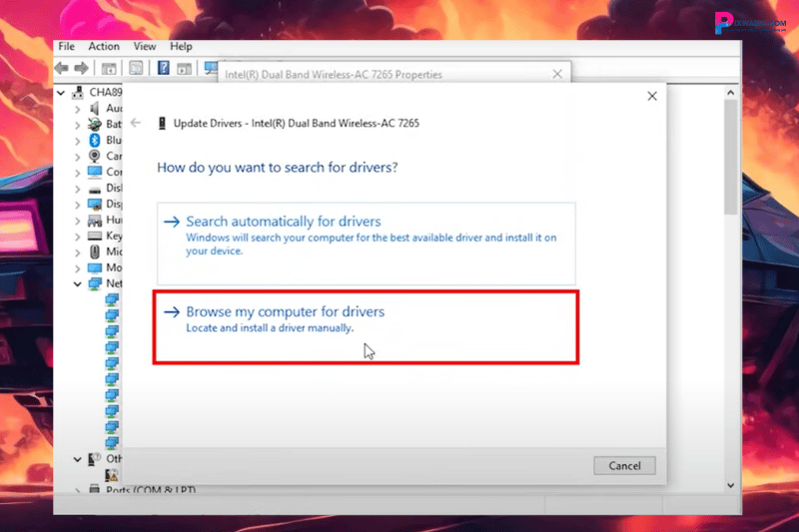Click the Bluetooth device category icon

95,141
